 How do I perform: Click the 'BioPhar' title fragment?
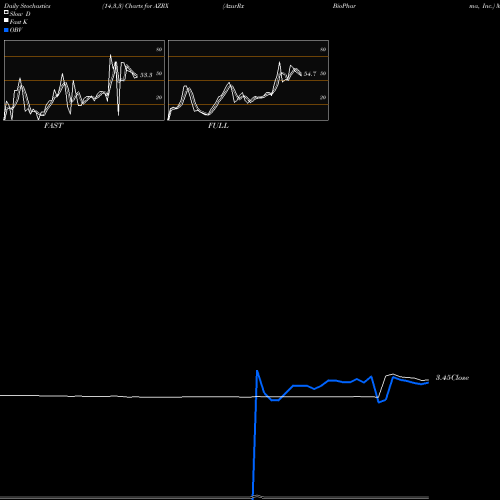click(344, 6)
